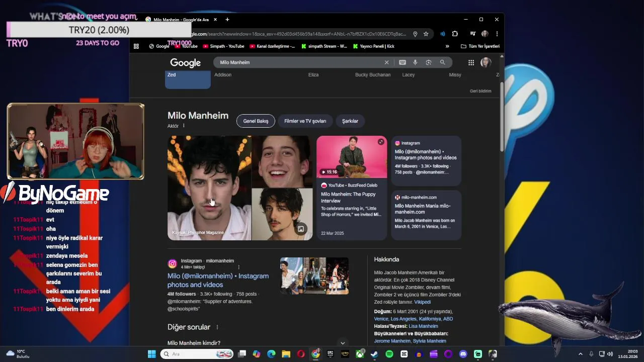This screenshot has height=362, width=644.
Task: Open File Explorer from the taskbar
Action: pyautogui.click(x=286, y=354)
